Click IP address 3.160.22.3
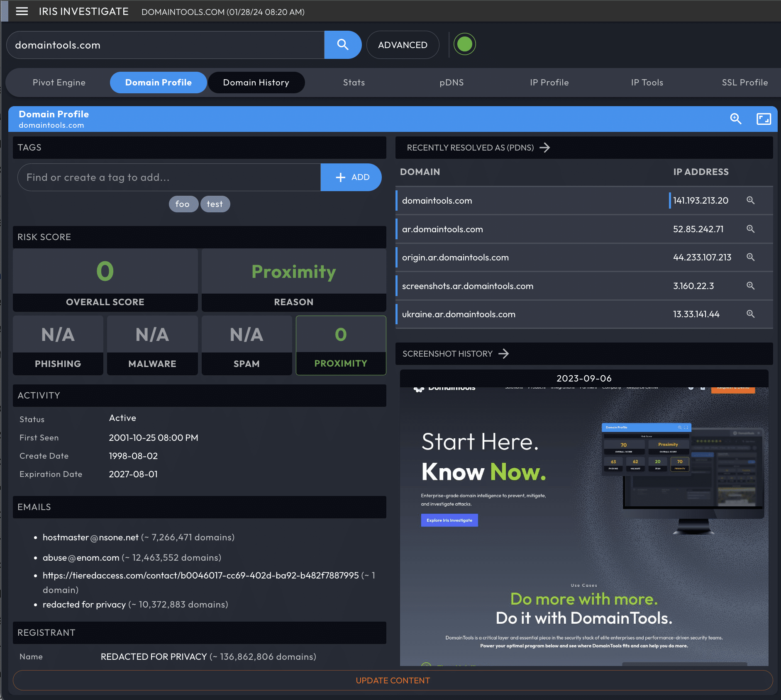This screenshot has width=781, height=700. tap(693, 286)
